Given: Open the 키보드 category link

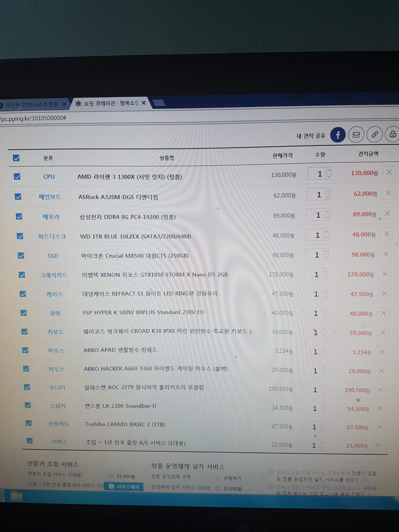Looking at the screenshot, I should coord(56,332).
